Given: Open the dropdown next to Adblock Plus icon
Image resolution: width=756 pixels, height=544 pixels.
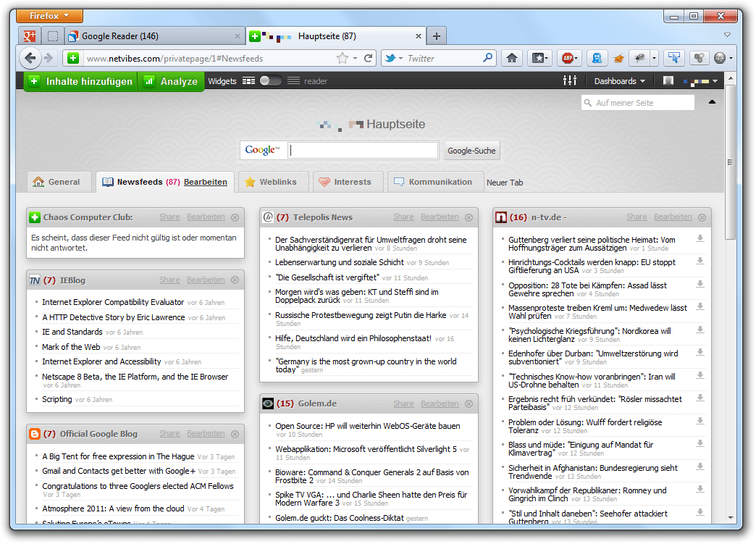Looking at the screenshot, I should coord(576,59).
